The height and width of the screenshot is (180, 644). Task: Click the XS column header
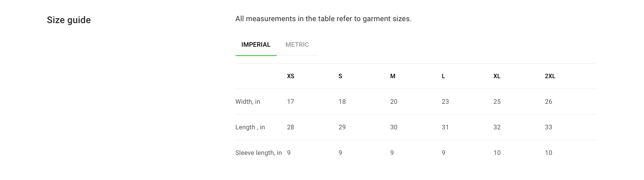click(291, 76)
